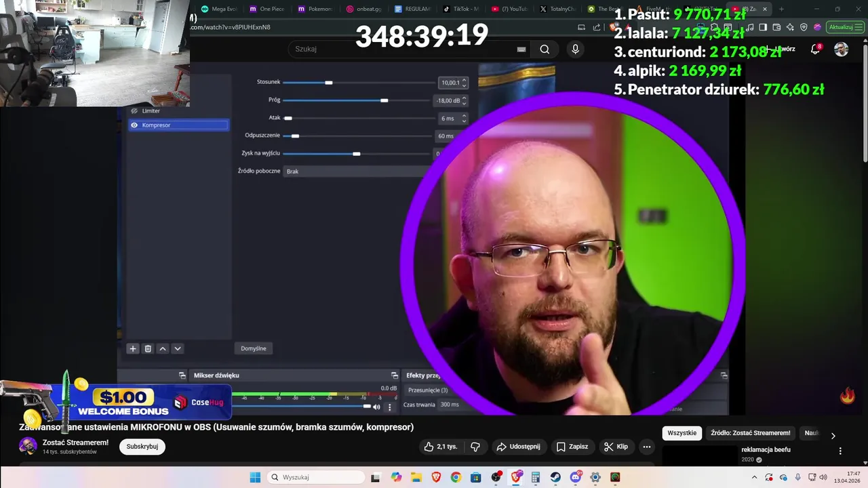Click the Brave shields icon in address bar
This screenshot has width=868, height=488.
pyautogui.click(x=612, y=27)
